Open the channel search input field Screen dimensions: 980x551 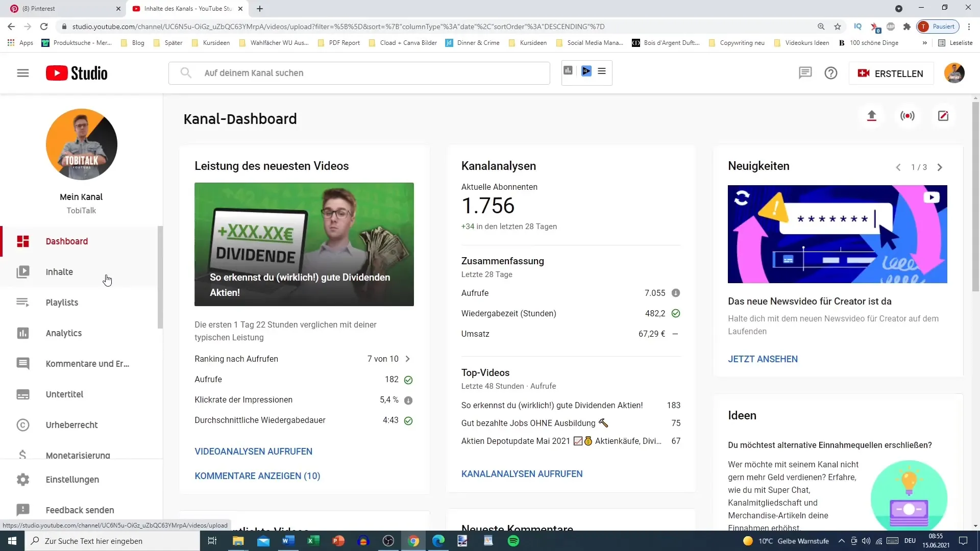(x=359, y=72)
